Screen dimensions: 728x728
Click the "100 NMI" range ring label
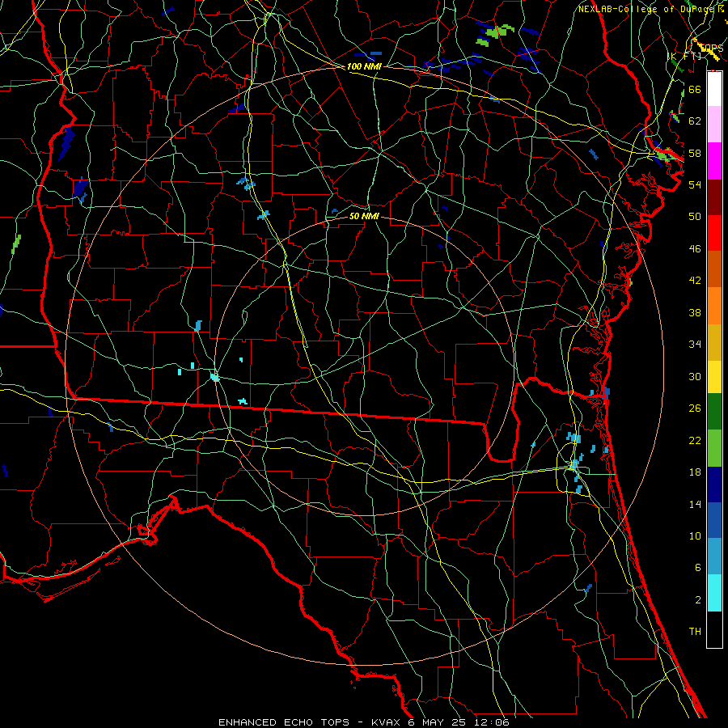(364, 66)
